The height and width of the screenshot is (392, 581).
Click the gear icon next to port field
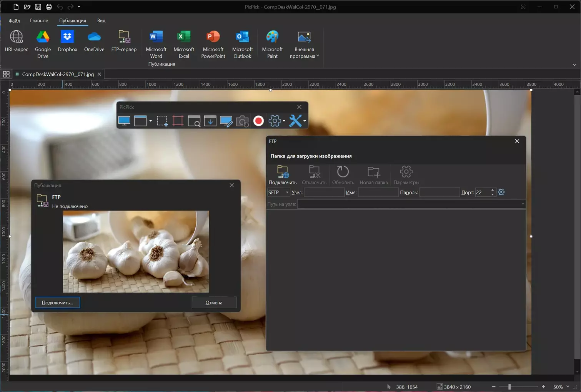point(501,192)
